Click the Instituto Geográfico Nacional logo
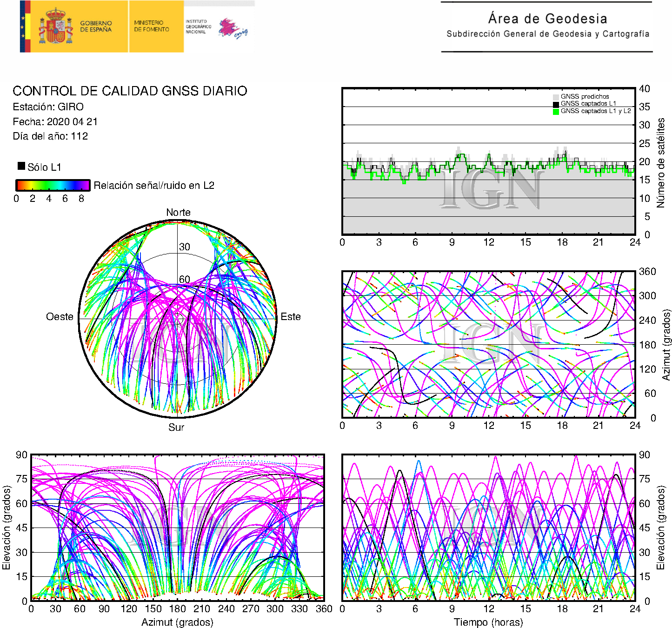Screen dimensions: 672x628 [x=216, y=27]
